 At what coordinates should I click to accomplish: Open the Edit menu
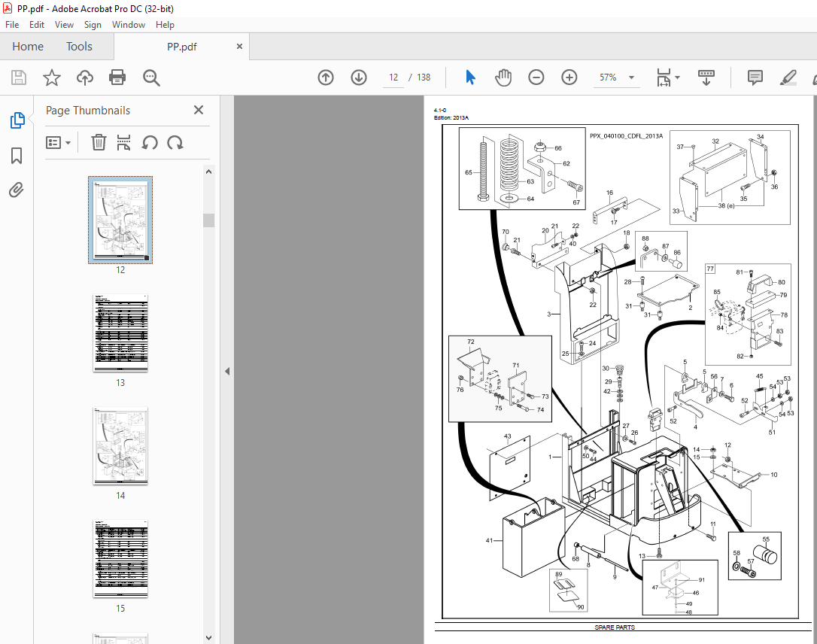[36, 25]
